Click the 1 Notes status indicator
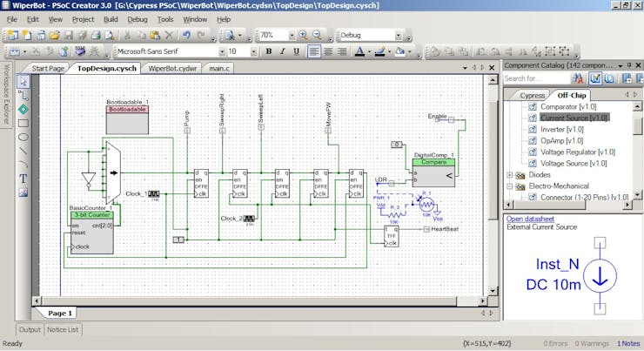This screenshot has width=644, height=351. (628, 344)
